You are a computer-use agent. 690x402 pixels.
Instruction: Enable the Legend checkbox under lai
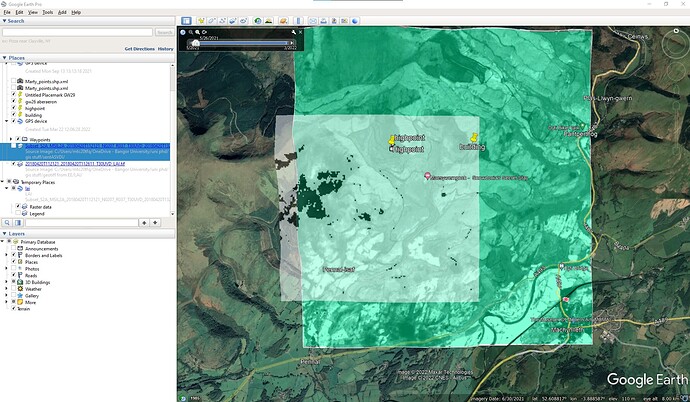18,213
